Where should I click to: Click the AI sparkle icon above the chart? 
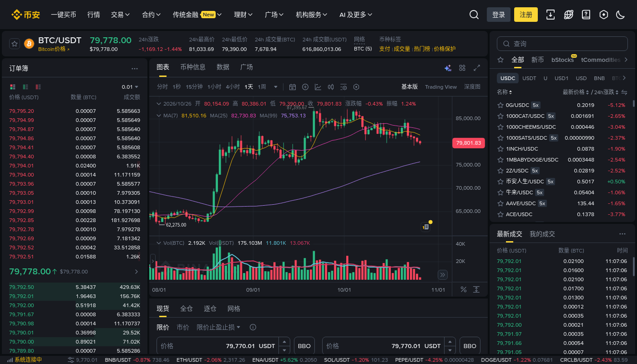click(448, 68)
